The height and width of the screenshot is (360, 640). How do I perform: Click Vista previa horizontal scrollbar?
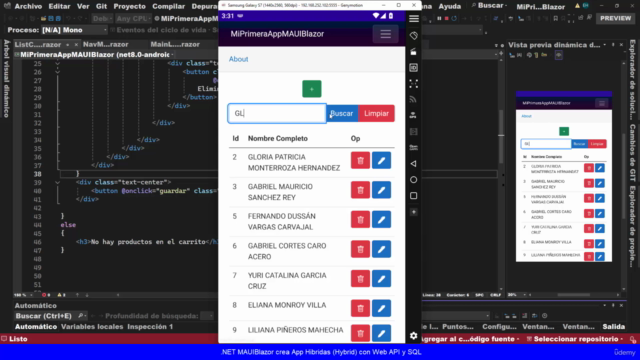click(573, 295)
